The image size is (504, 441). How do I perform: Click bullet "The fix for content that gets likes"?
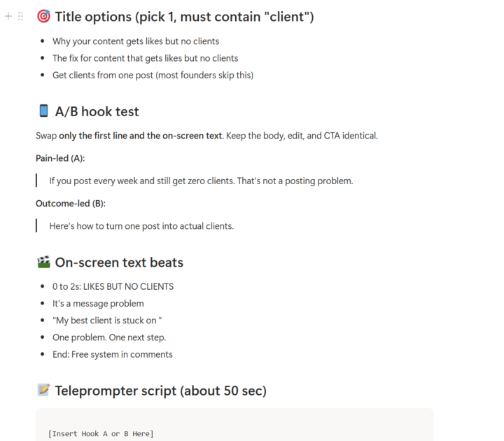click(146, 58)
